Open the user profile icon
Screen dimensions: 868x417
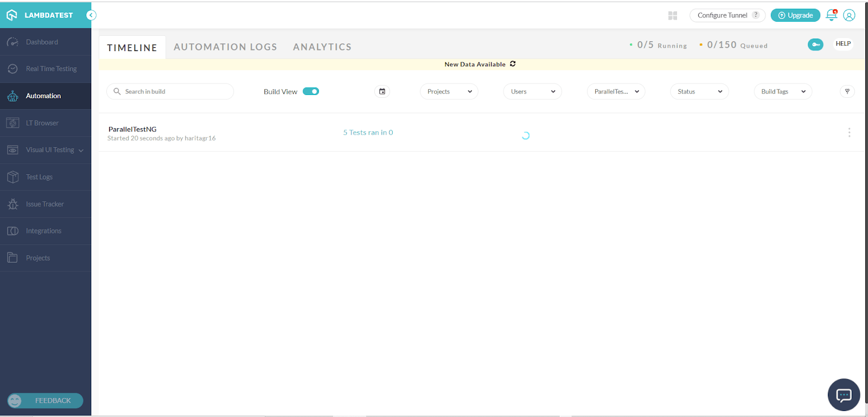(850, 15)
